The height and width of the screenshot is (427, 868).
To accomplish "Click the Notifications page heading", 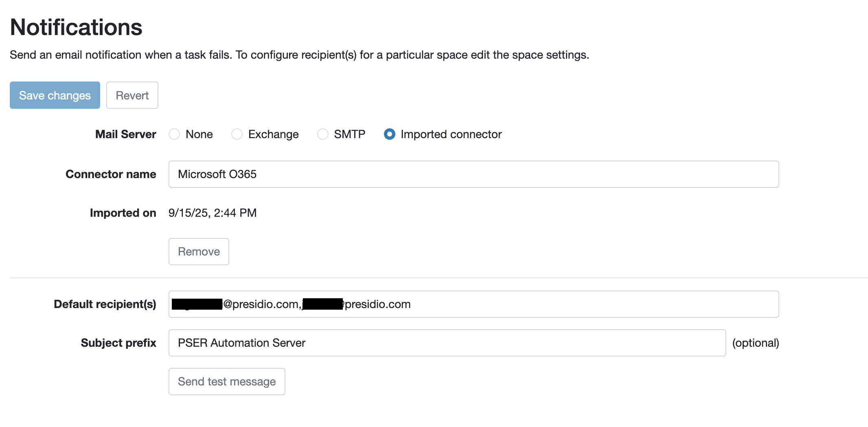I will 76,27.
